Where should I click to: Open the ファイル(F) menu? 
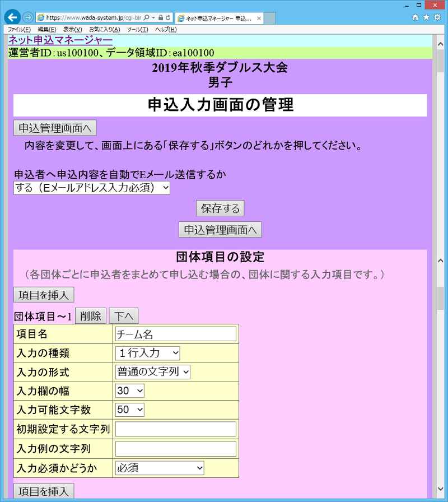pos(19,30)
